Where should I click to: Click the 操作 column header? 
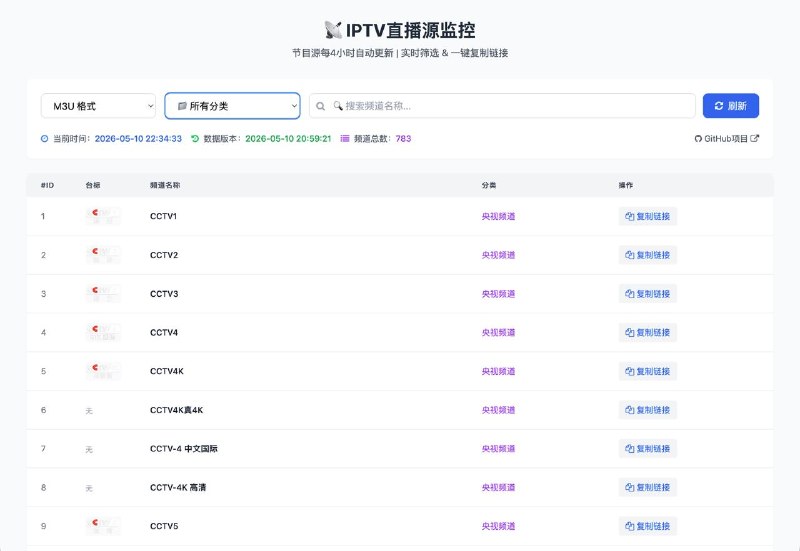coord(626,185)
